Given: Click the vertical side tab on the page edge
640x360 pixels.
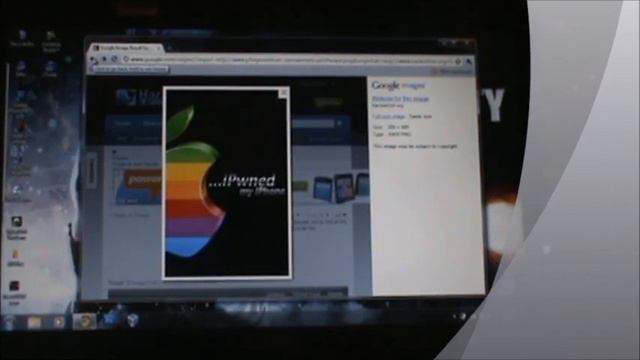Looking at the screenshot, I should (92, 171).
